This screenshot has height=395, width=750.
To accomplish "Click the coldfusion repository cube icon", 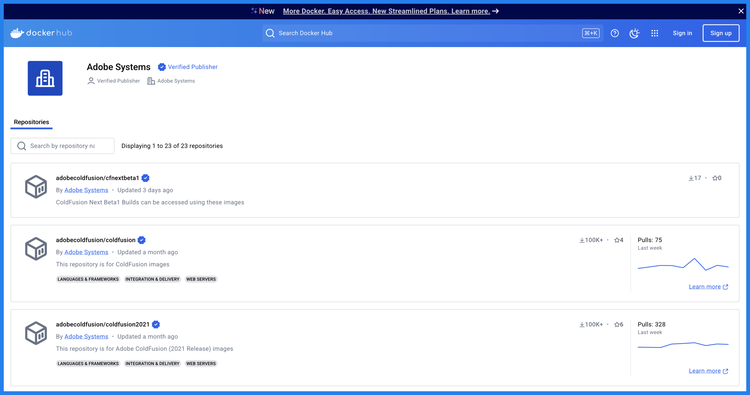I will tap(36, 249).
